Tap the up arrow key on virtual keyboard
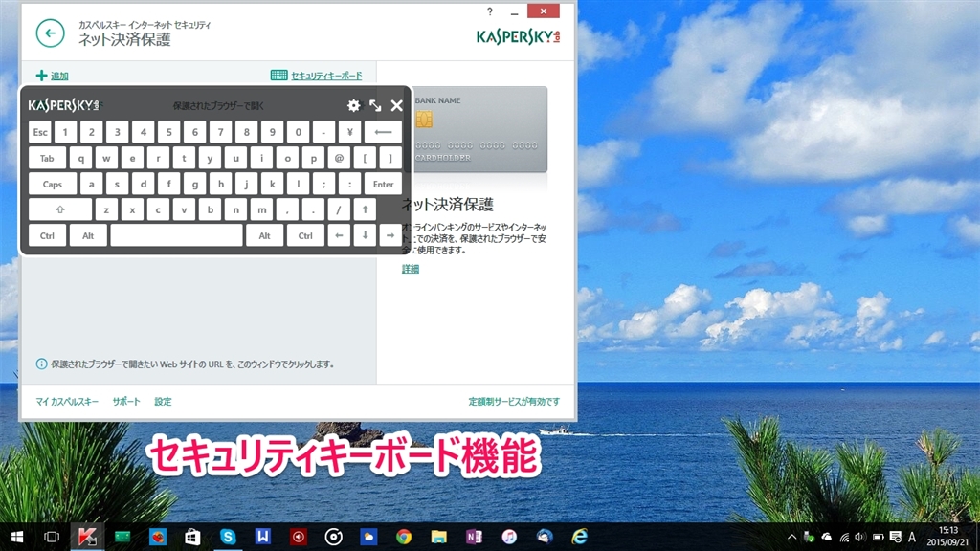This screenshot has width=980, height=551. coord(365,209)
